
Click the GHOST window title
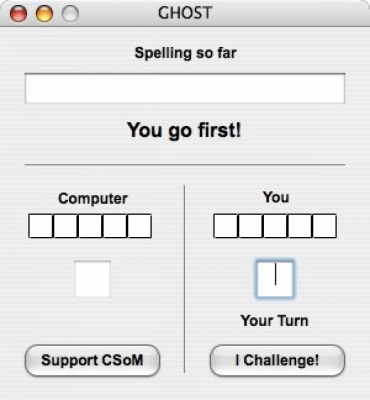tap(185, 13)
